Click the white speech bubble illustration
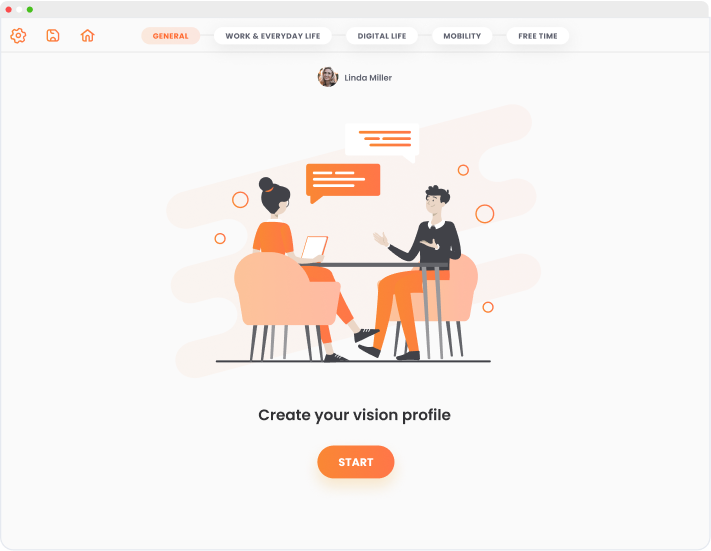 [382, 142]
